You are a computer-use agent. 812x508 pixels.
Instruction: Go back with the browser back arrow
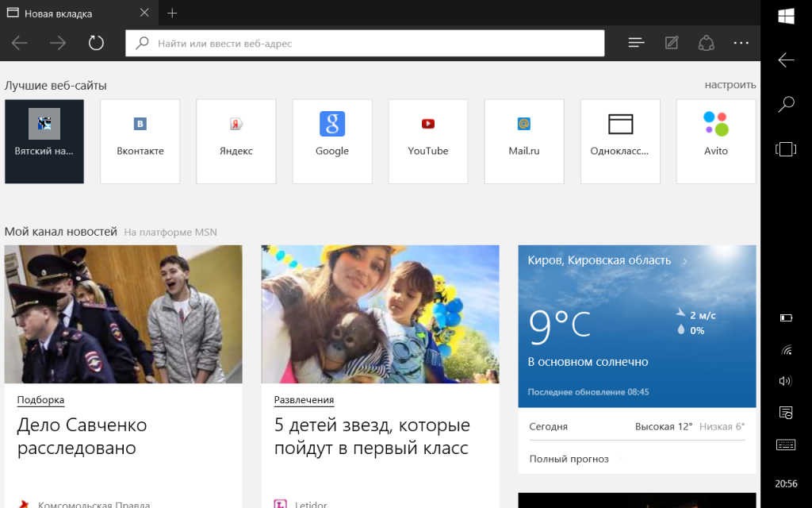point(19,43)
